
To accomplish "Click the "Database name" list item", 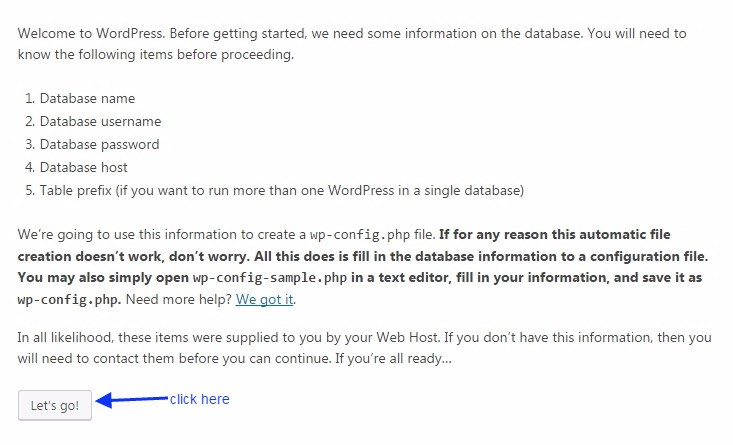I will click(87, 99).
